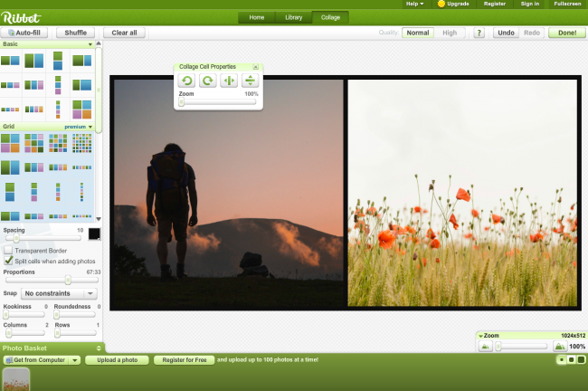Click the green Done! button
This screenshot has width=588, height=391.
tap(567, 33)
